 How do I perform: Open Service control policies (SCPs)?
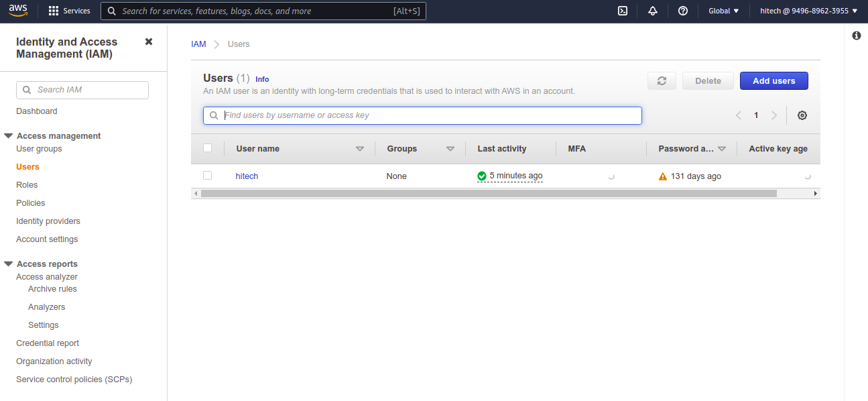tap(74, 380)
